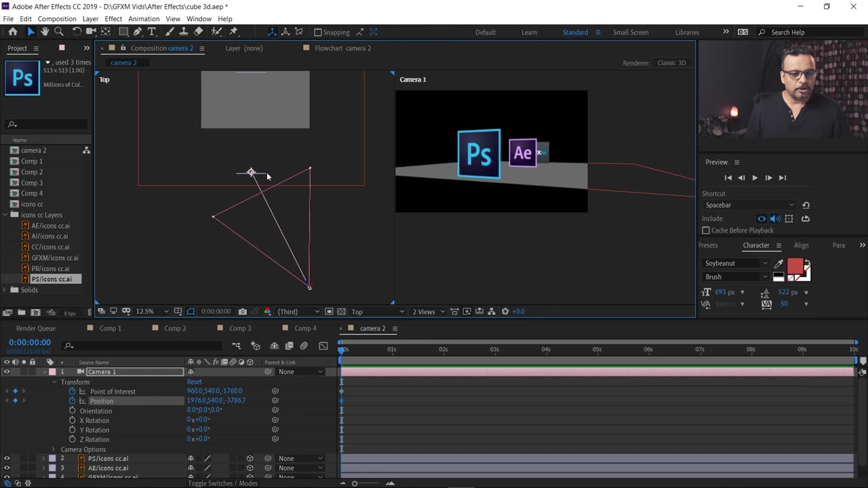Open the 2 Views layout dropdown

(x=428, y=312)
